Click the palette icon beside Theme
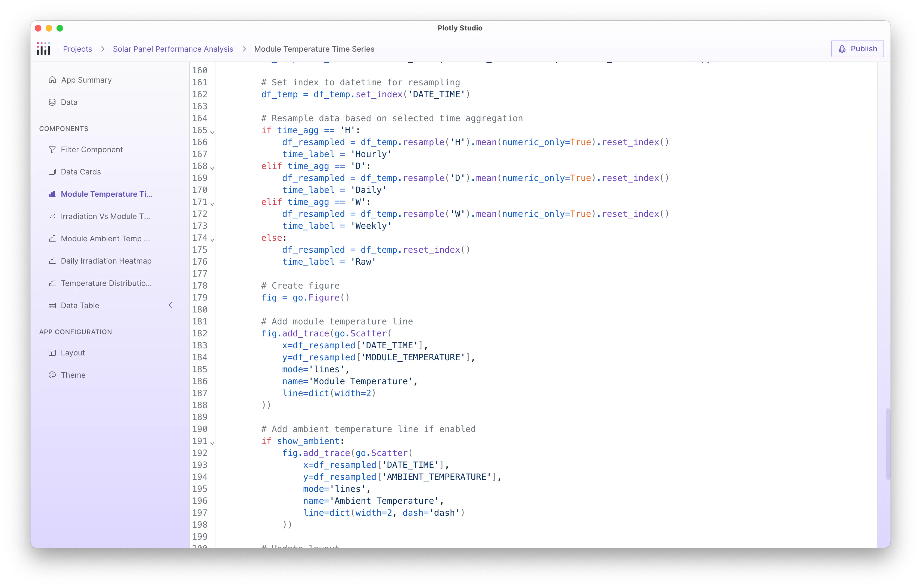This screenshot has height=588, width=921. click(x=52, y=375)
